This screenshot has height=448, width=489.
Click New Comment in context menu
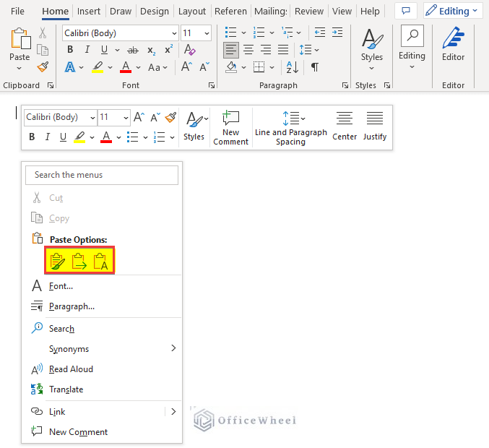pos(102,432)
